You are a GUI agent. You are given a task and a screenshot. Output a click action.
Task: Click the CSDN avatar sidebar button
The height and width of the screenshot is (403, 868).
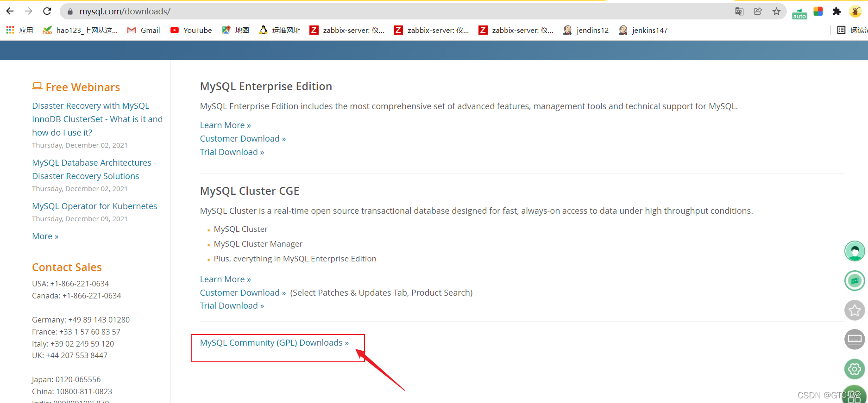point(855,251)
